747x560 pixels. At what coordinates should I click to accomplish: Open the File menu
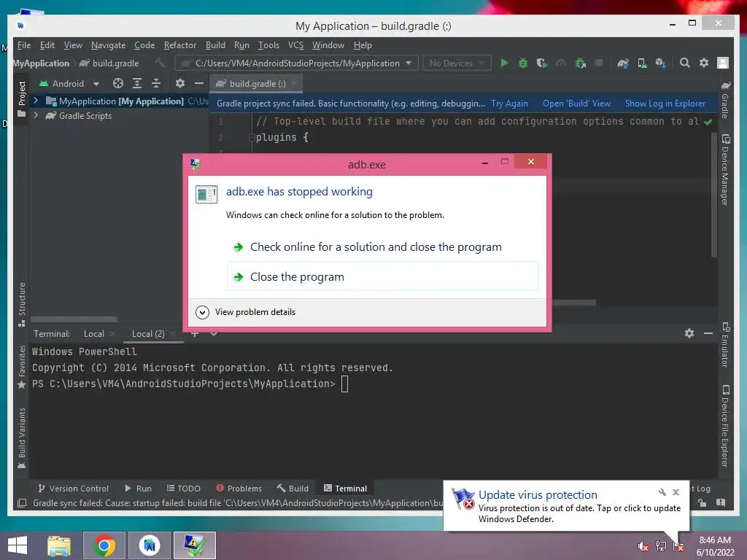tap(24, 45)
